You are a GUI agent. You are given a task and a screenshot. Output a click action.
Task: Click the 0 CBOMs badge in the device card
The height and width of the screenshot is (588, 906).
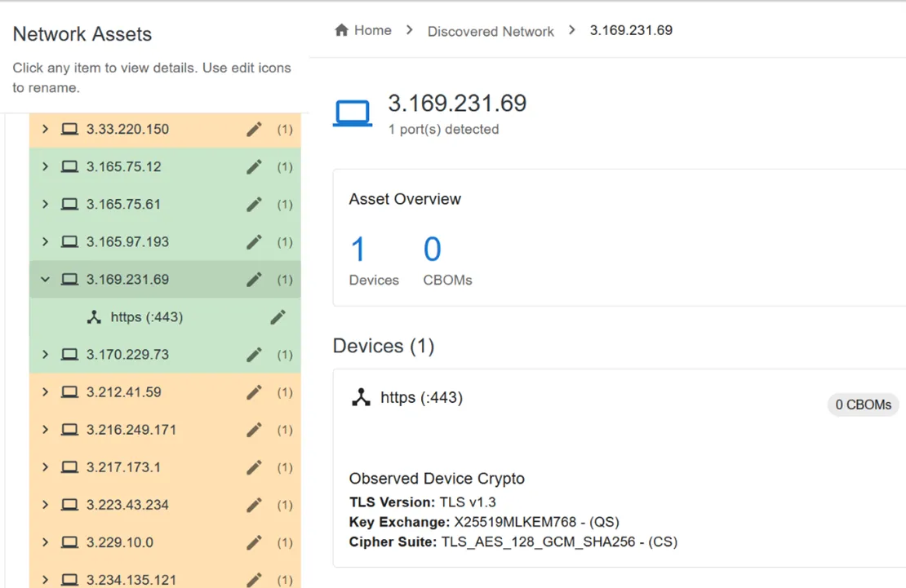[x=863, y=405]
